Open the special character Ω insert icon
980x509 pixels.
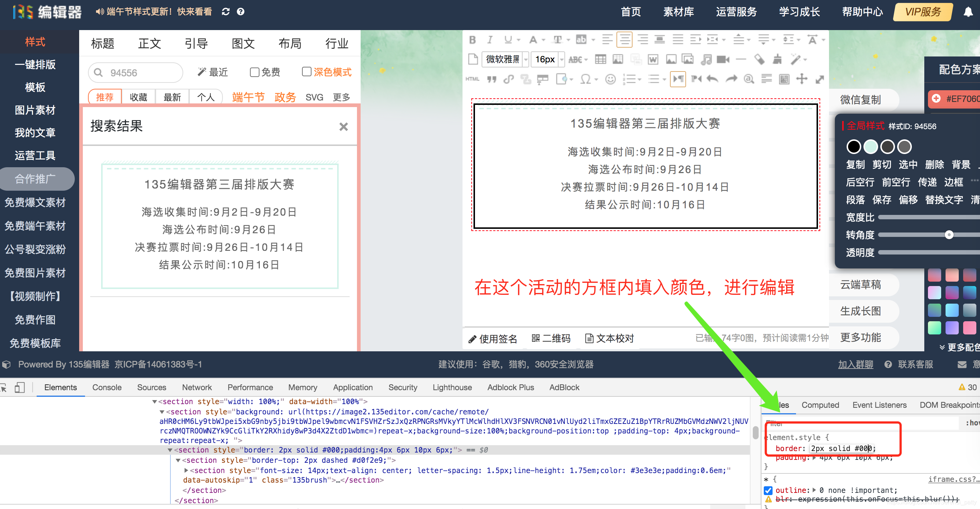click(586, 79)
